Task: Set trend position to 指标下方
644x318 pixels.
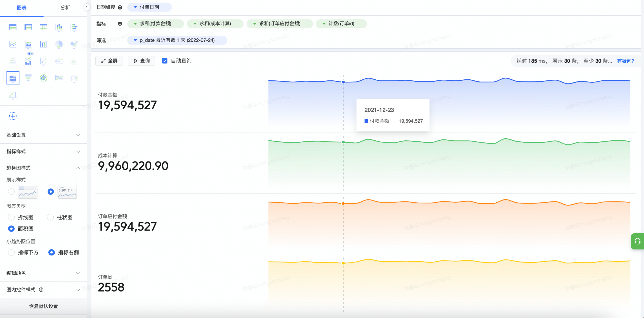Action: pyautogui.click(x=11, y=252)
